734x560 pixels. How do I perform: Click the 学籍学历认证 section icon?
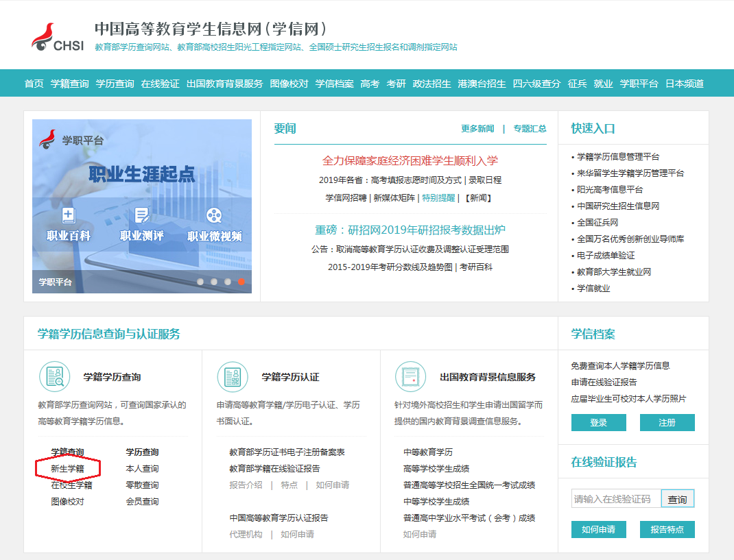[233, 376]
